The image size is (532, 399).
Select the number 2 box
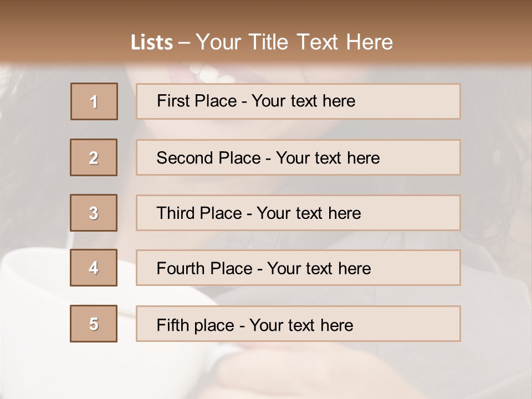94,157
